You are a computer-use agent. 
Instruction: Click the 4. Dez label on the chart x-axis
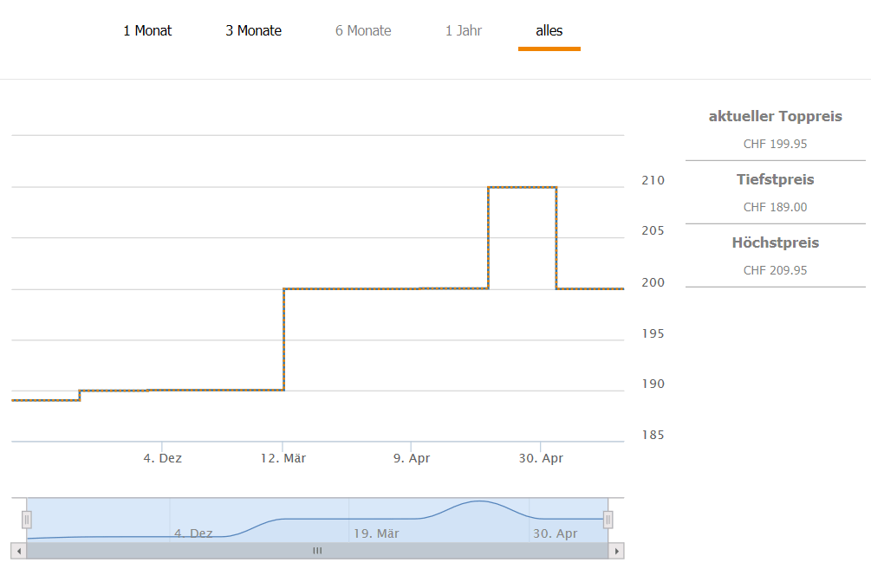tap(163, 458)
